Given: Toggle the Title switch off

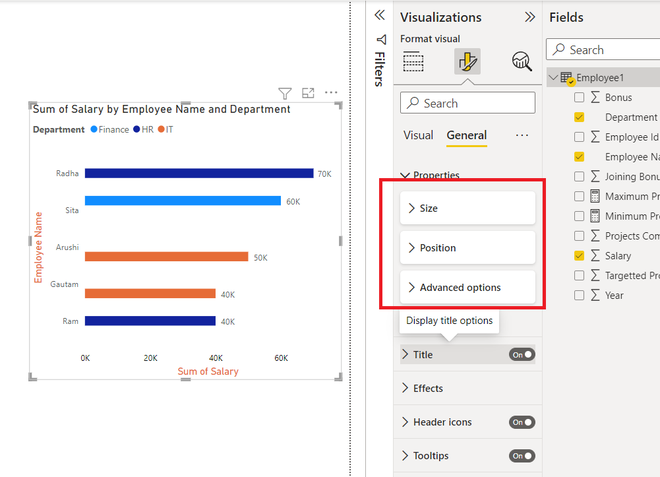Looking at the screenshot, I should click(x=522, y=354).
